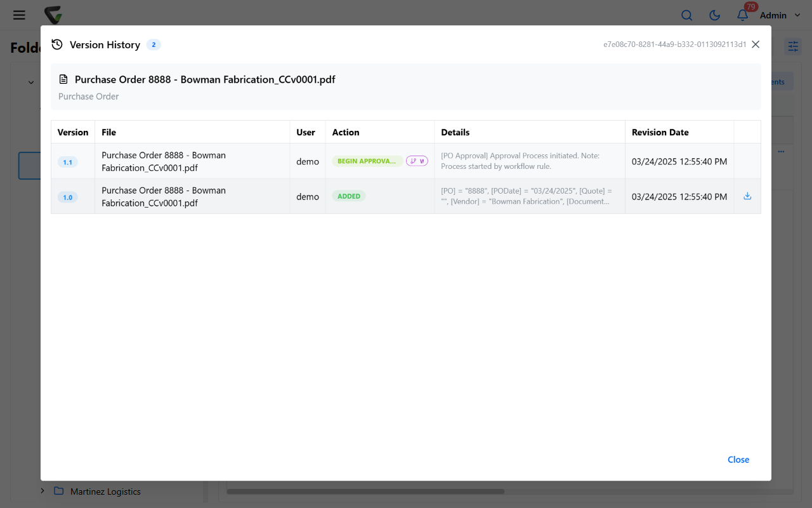Download version 1.0 file
This screenshot has height=508, width=812.
[x=747, y=196]
